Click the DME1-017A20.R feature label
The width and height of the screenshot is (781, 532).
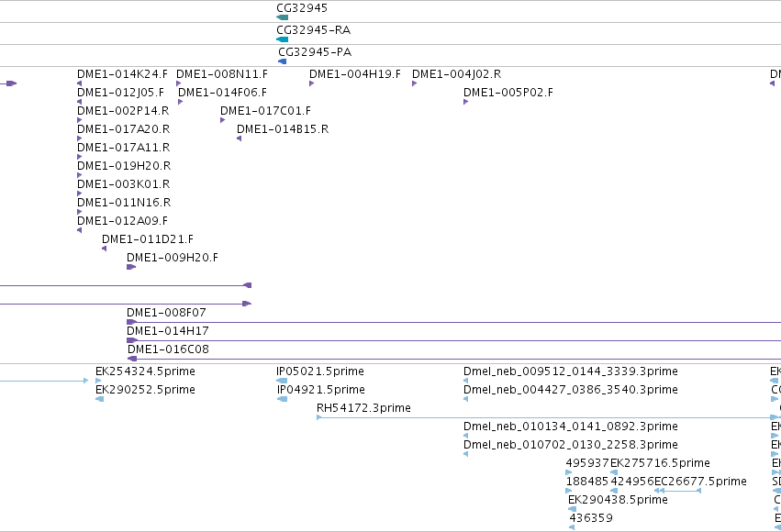tap(124, 129)
